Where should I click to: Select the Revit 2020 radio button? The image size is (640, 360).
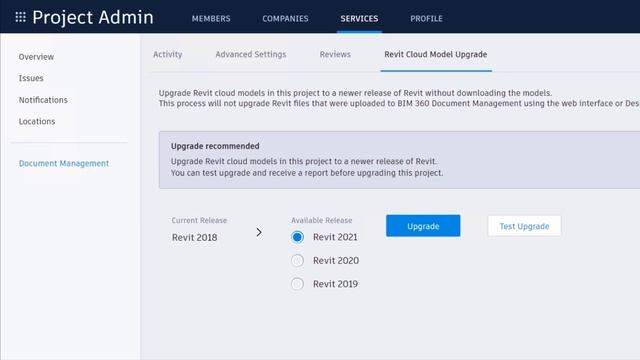(297, 260)
